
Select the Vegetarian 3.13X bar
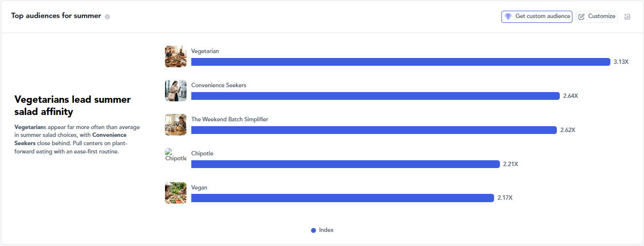[x=401, y=62]
